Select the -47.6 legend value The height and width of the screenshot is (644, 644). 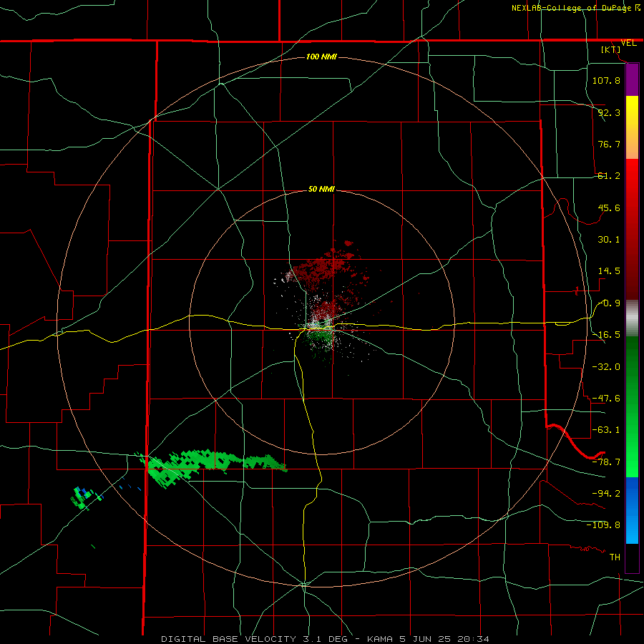click(x=606, y=399)
